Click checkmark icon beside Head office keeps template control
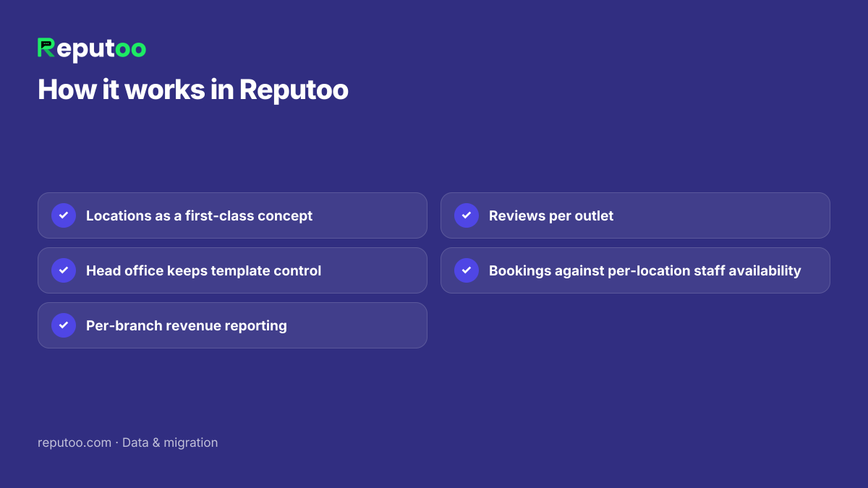This screenshot has height=488, width=868. 64,270
